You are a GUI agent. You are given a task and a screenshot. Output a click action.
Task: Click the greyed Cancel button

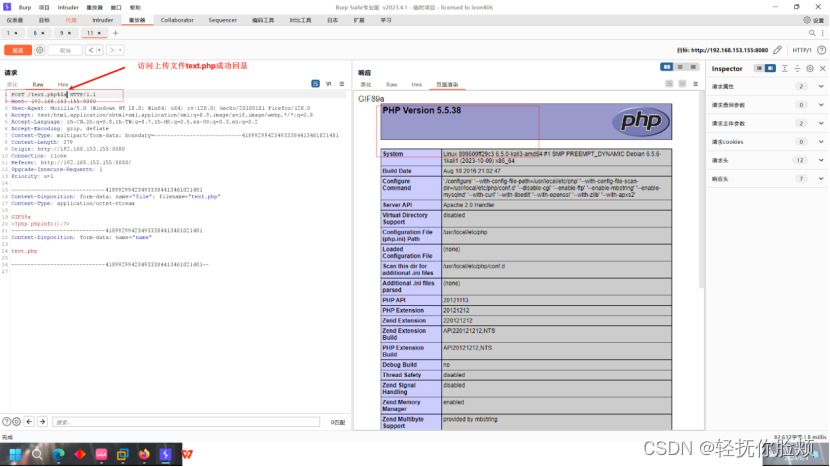(x=65, y=50)
